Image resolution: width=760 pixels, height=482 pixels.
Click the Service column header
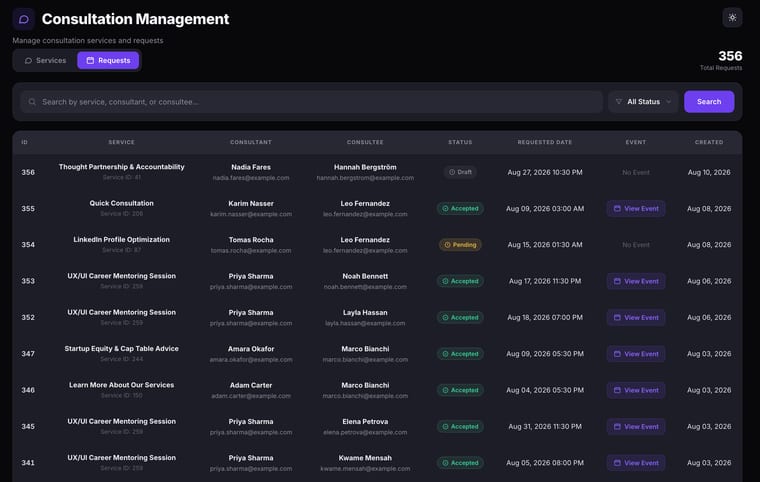(121, 142)
